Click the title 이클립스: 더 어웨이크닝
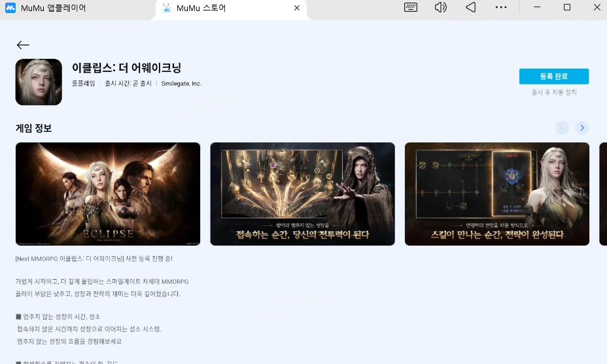 [127, 68]
